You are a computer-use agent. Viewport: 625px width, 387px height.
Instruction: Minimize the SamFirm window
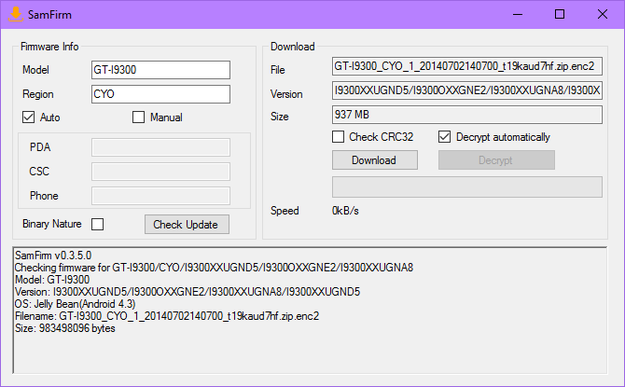tap(517, 14)
